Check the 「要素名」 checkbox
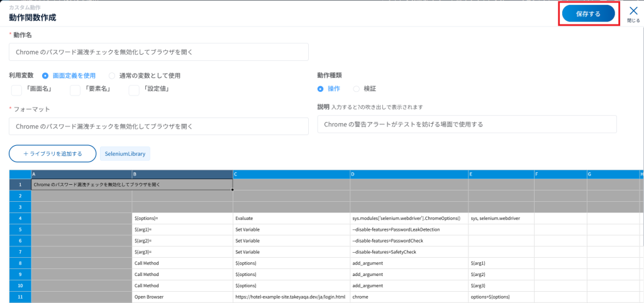The height and width of the screenshot is (303, 644). pyautogui.click(x=75, y=90)
